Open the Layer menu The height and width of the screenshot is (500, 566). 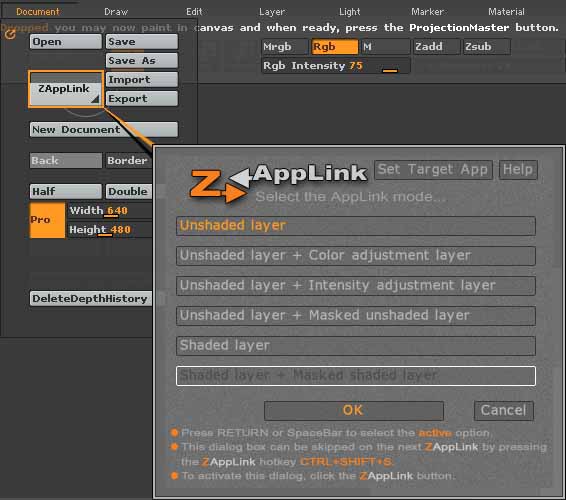coord(272,12)
